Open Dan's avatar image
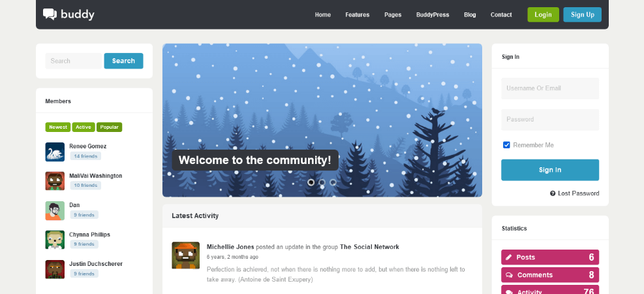The width and height of the screenshot is (644, 294). coord(55,210)
